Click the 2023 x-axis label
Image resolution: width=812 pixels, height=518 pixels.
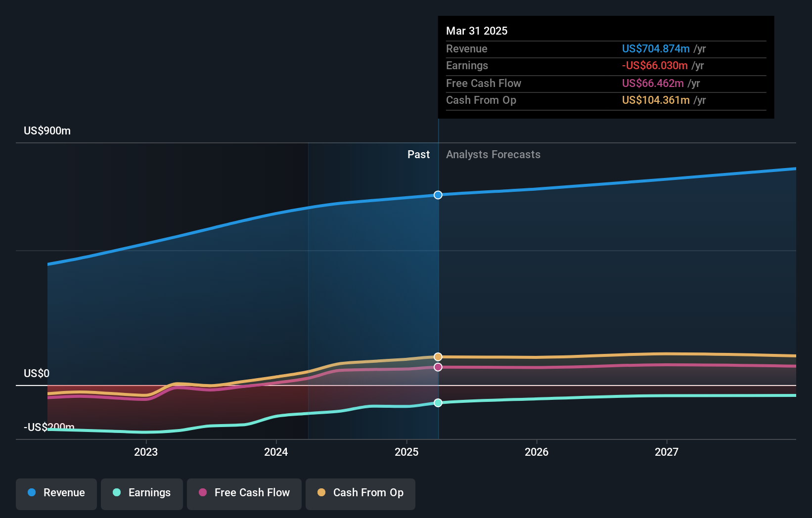[x=146, y=452]
